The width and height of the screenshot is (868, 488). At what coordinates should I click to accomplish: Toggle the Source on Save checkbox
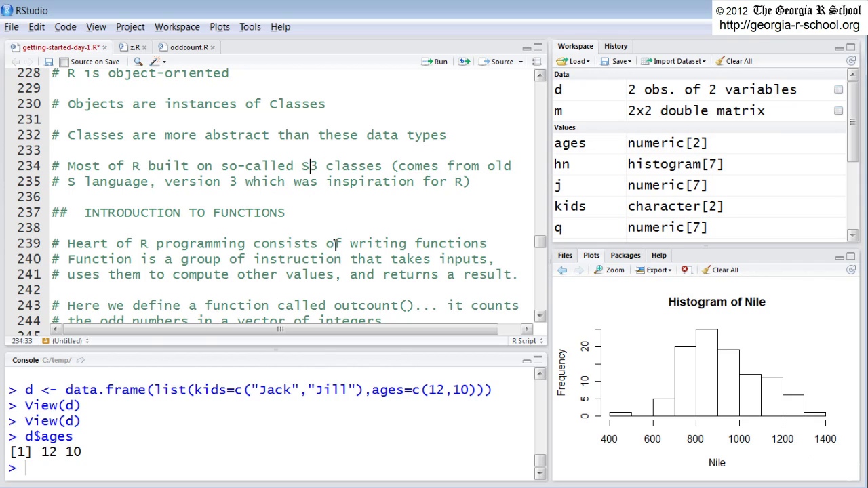pyautogui.click(x=64, y=62)
